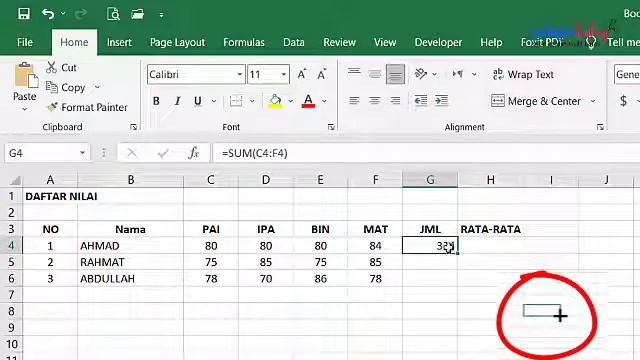640x360 pixels.
Task: Apply red Font Color
Action: pos(308,101)
